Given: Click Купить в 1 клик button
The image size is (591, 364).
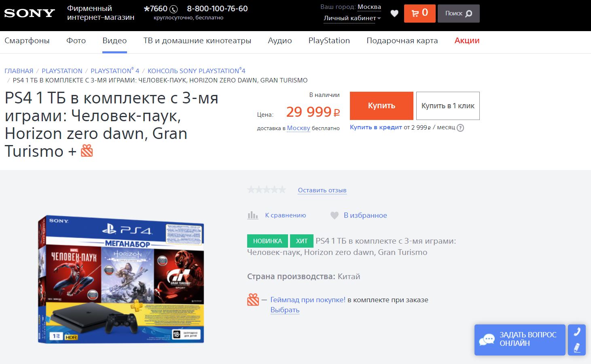Looking at the screenshot, I should 448,105.
